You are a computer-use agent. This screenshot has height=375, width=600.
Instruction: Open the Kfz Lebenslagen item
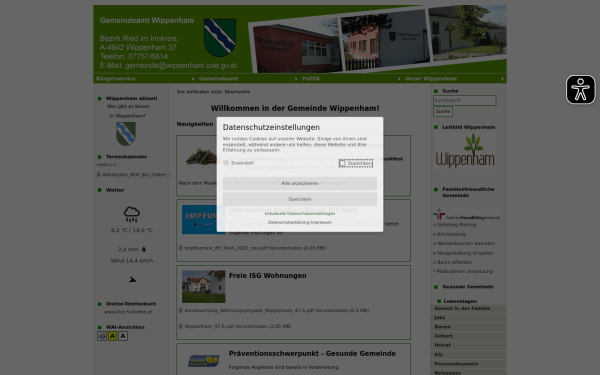(468, 355)
